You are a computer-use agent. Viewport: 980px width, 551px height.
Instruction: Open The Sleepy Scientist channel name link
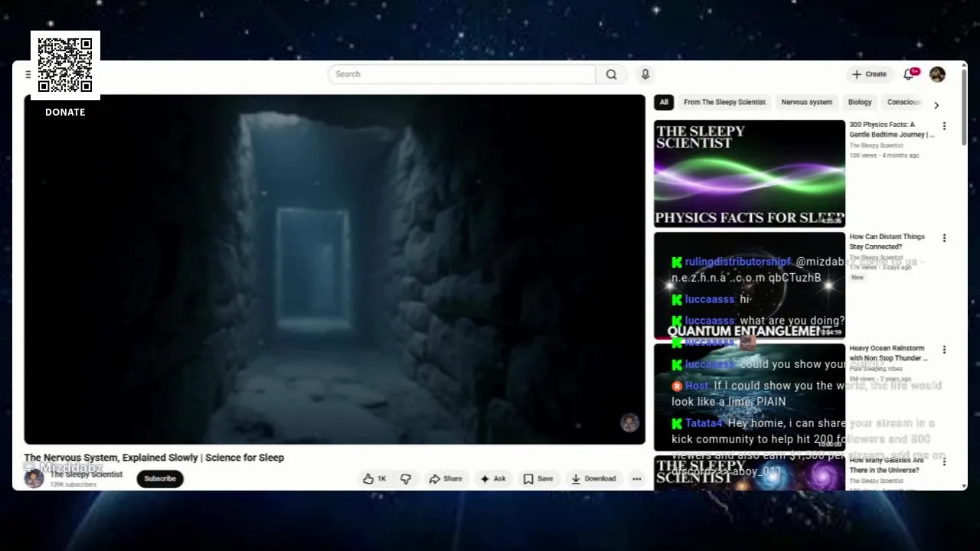86,474
